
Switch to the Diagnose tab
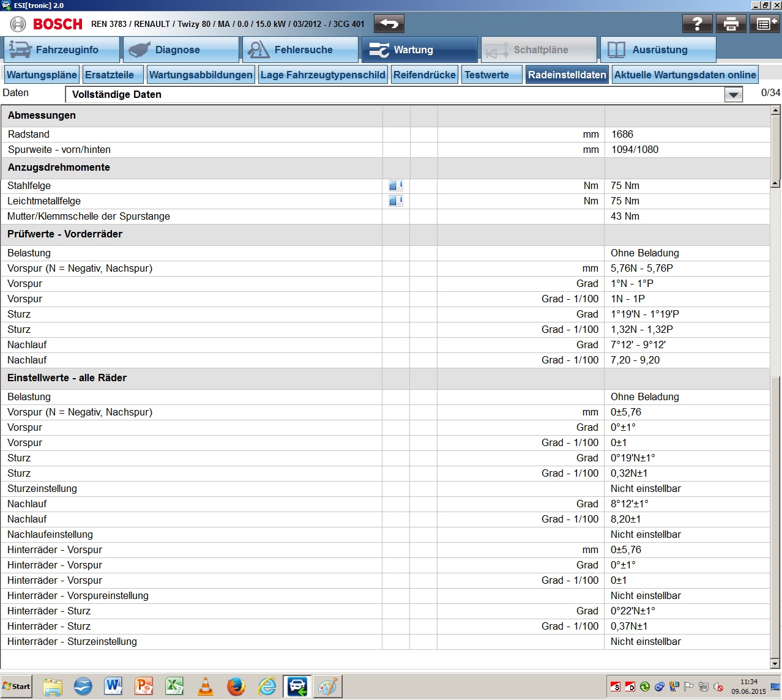(181, 50)
